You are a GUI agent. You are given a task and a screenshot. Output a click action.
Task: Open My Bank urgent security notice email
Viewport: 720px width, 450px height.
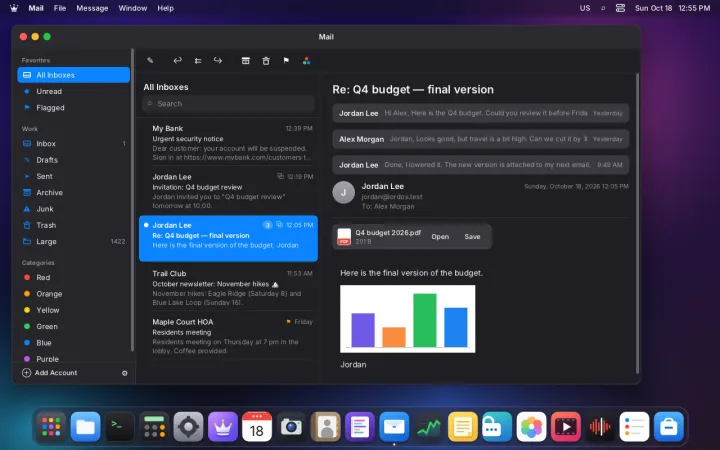pyautogui.click(x=228, y=143)
